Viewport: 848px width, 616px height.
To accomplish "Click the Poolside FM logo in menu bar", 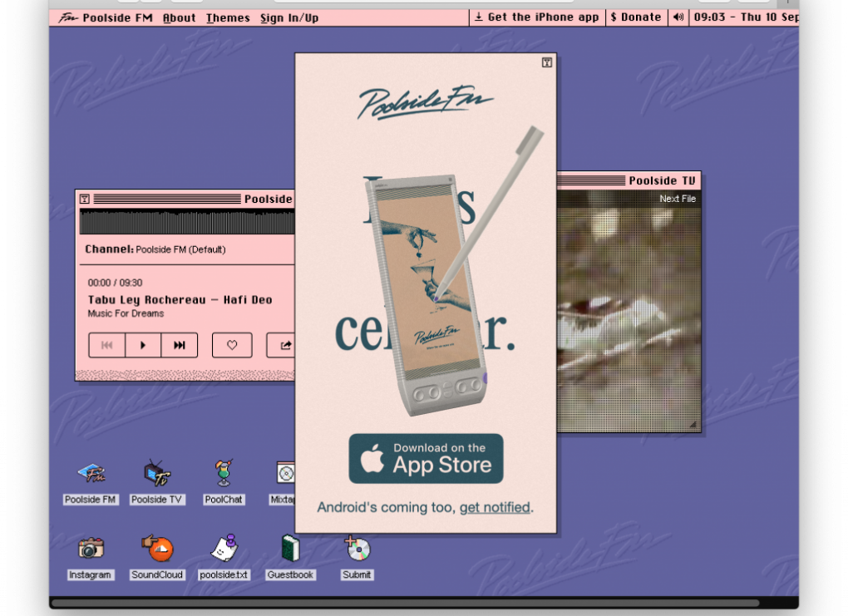I will click(x=68, y=17).
